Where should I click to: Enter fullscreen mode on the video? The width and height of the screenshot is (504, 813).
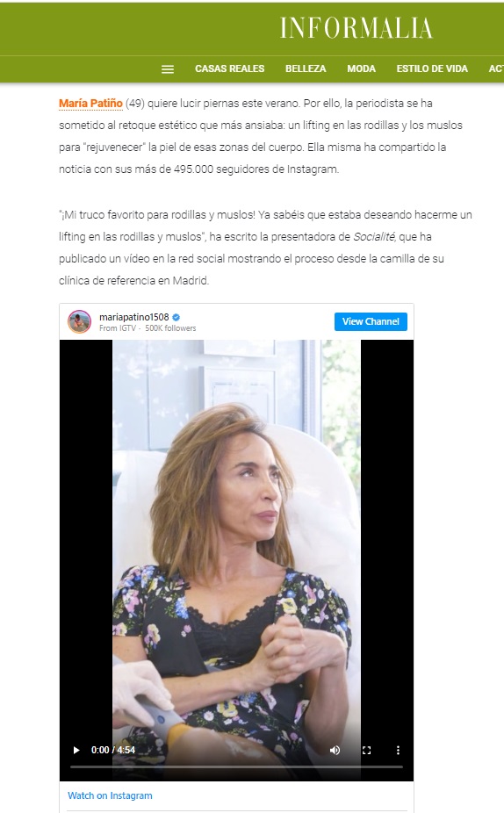[367, 750]
